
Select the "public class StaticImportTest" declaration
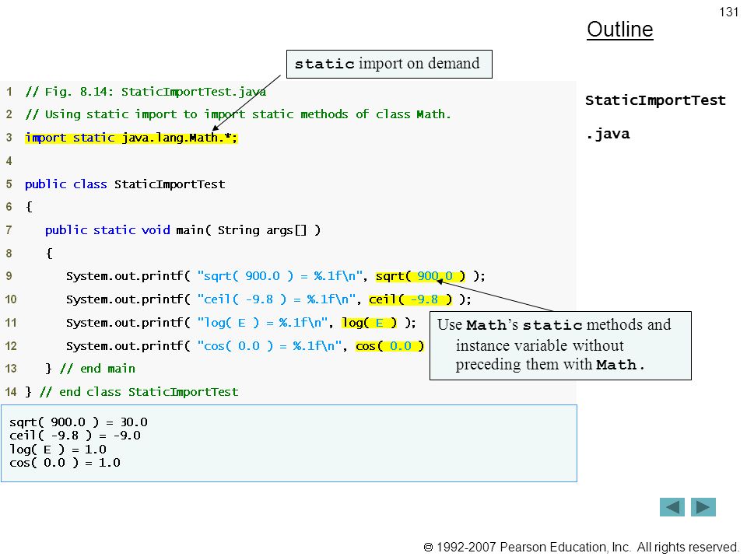coord(124,184)
